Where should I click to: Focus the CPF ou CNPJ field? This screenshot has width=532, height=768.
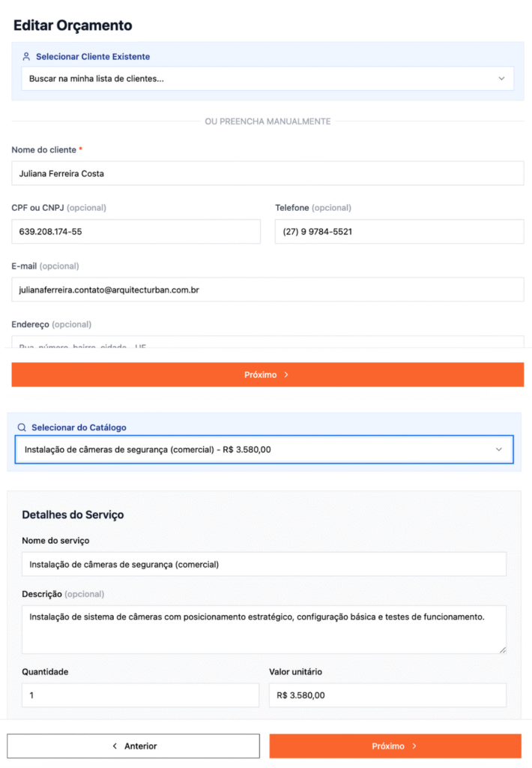point(136,232)
